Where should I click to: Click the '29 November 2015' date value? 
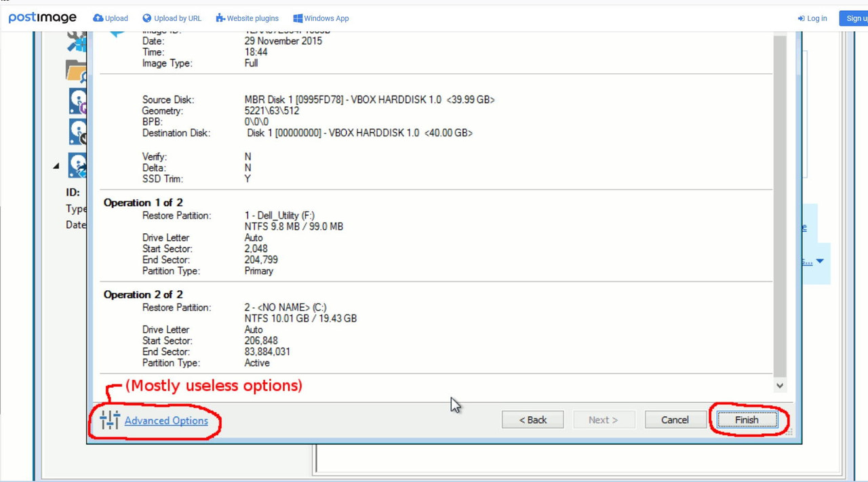[x=283, y=41]
